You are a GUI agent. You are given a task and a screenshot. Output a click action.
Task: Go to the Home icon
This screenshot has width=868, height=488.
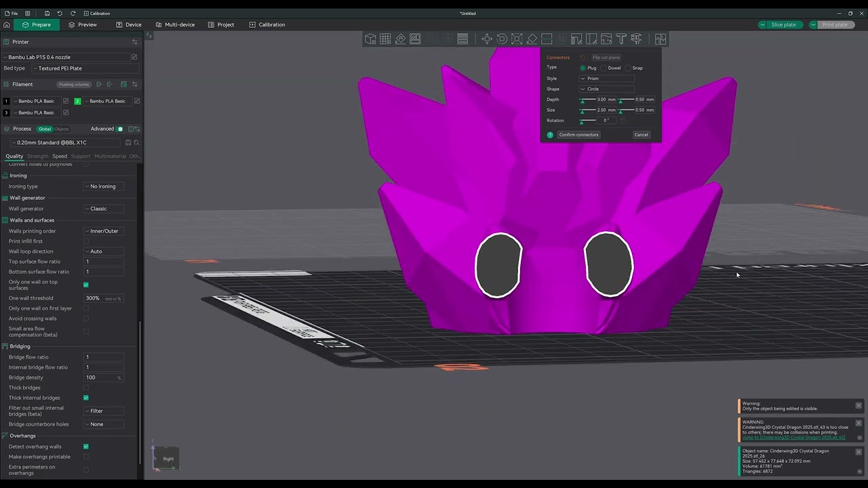click(7, 24)
